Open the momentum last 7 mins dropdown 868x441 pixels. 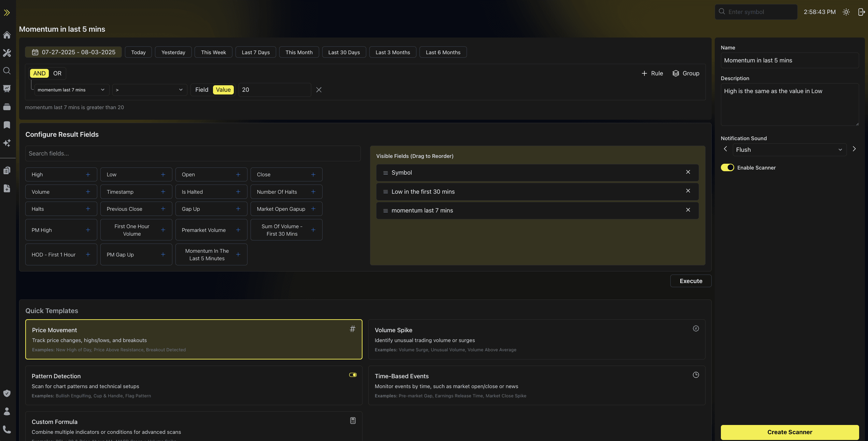71,90
